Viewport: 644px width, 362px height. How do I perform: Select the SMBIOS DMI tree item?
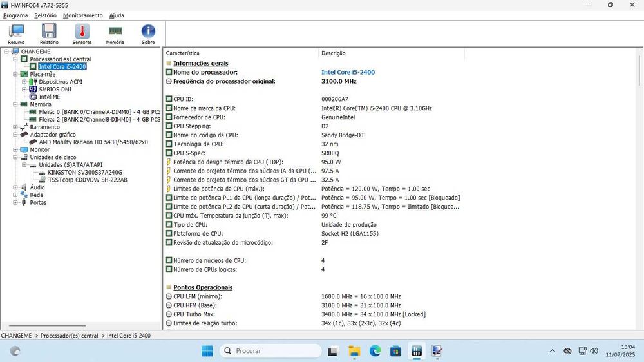click(55, 89)
